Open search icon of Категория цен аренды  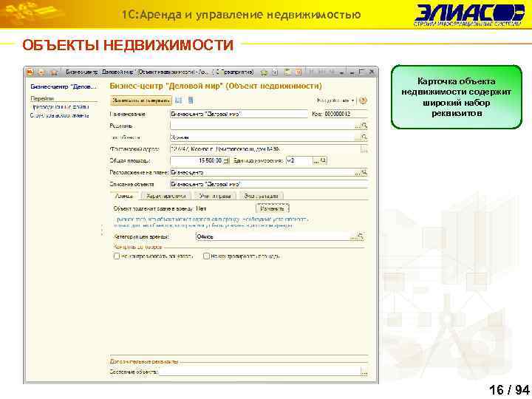tap(361, 236)
